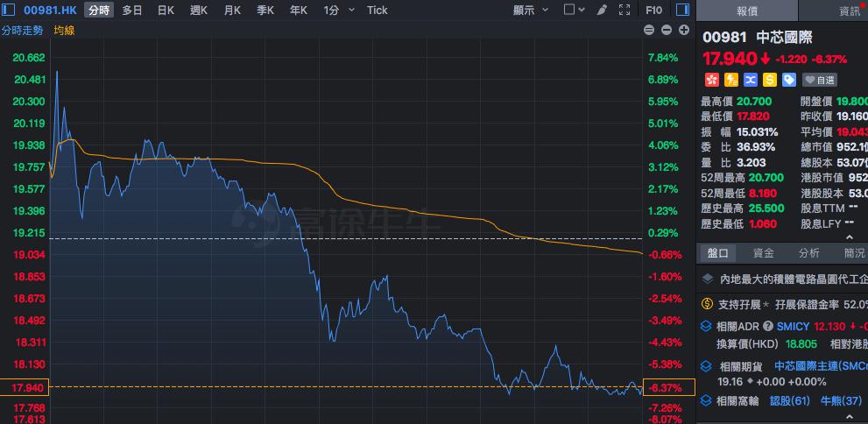Viewport: 868px width, 424px height.
Task: Open the ADR help question mark
Action: pos(768,327)
